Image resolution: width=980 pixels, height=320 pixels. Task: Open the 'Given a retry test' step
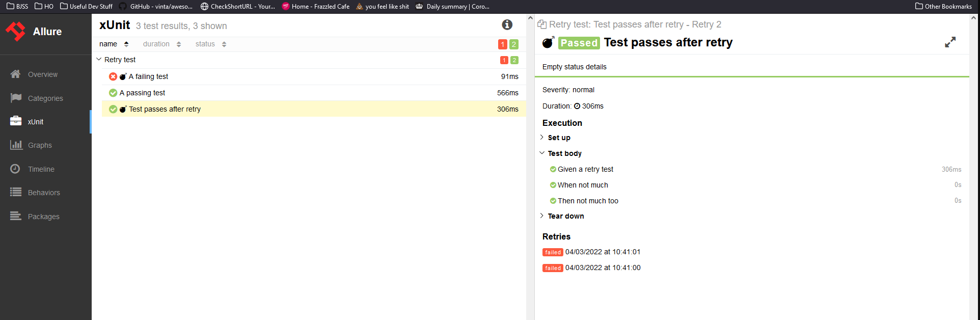coord(585,169)
